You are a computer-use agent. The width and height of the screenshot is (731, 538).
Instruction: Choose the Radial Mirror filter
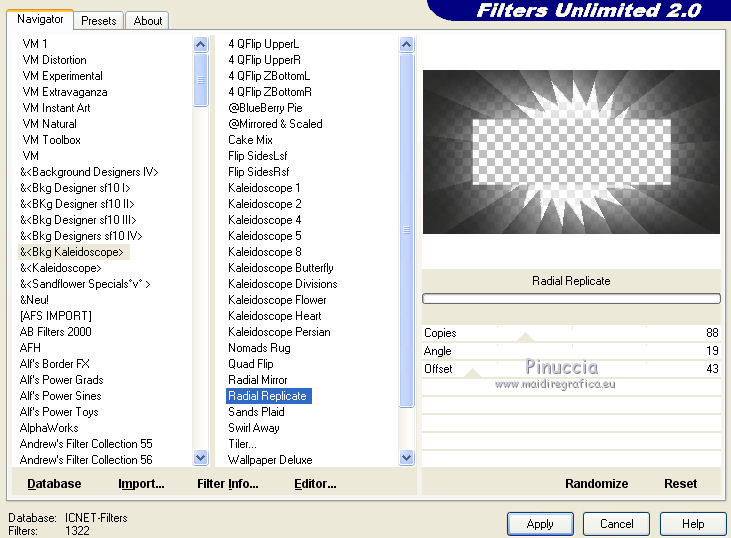tap(258, 379)
